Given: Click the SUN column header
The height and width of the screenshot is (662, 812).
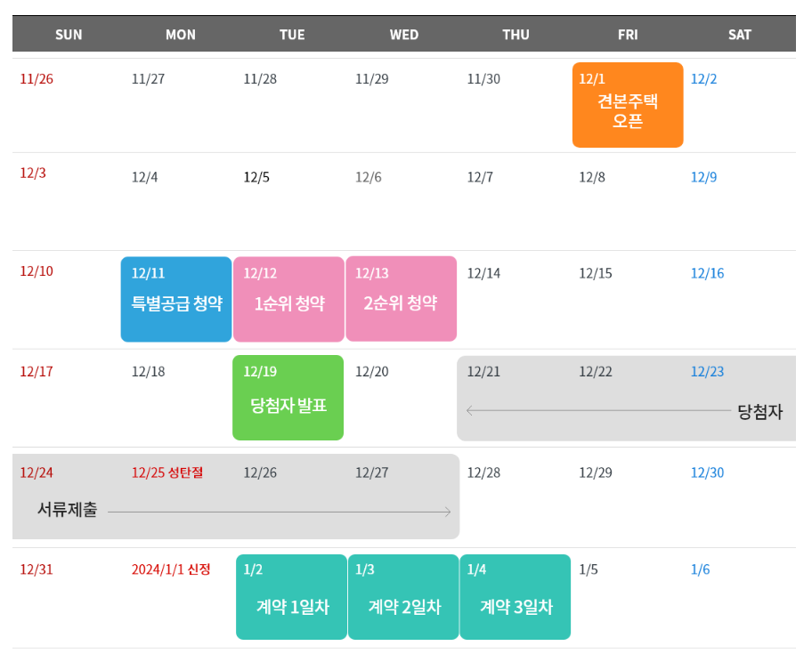Looking at the screenshot, I should tap(69, 35).
